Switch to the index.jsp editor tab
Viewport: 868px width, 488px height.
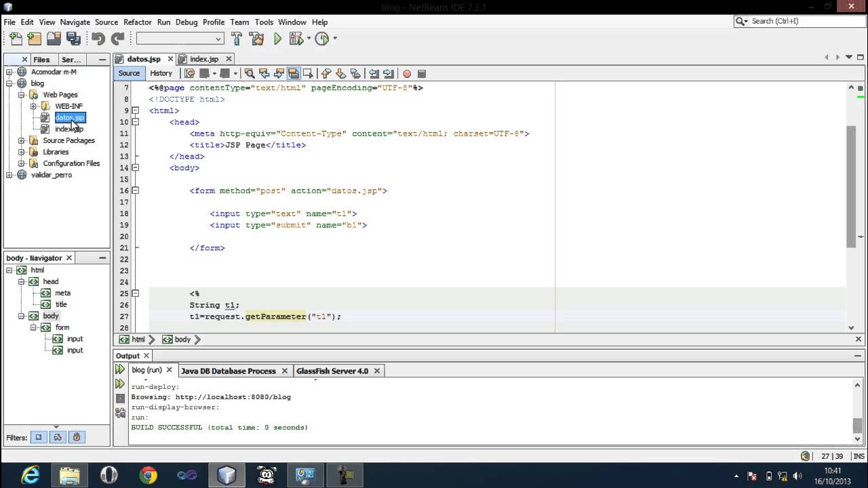click(204, 59)
